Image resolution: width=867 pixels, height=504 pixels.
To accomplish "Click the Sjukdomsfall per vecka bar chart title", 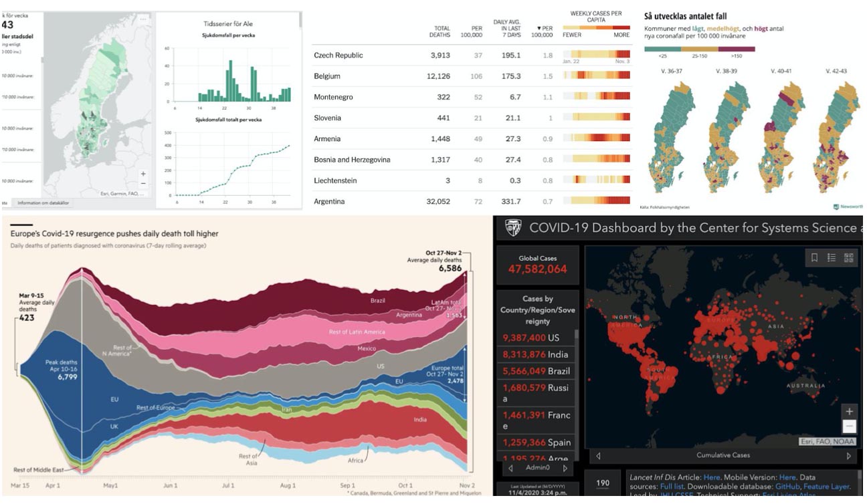I will (x=229, y=35).
